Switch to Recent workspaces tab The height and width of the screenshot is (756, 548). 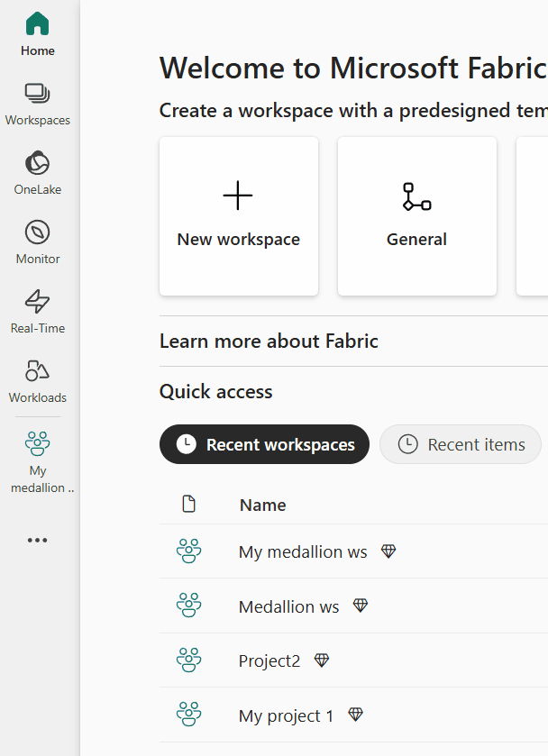(x=264, y=444)
